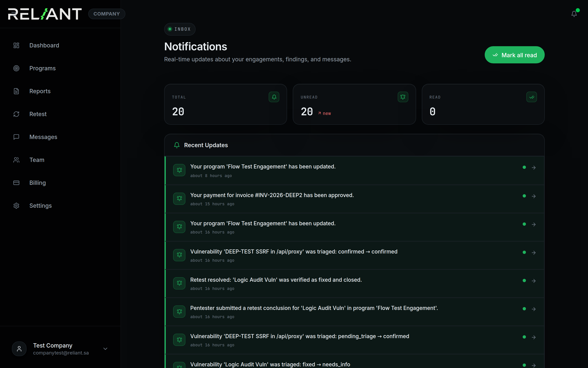The height and width of the screenshot is (368, 588).
Task: Expand the Test Company account chevron
Action: coord(105,349)
